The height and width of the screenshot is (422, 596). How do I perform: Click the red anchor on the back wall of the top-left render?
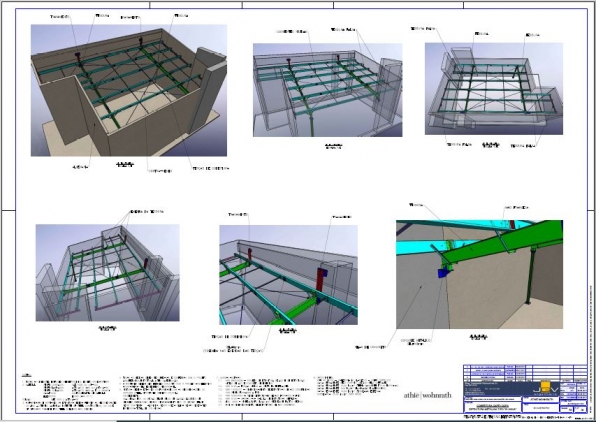pyautogui.click(x=79, y=59)
